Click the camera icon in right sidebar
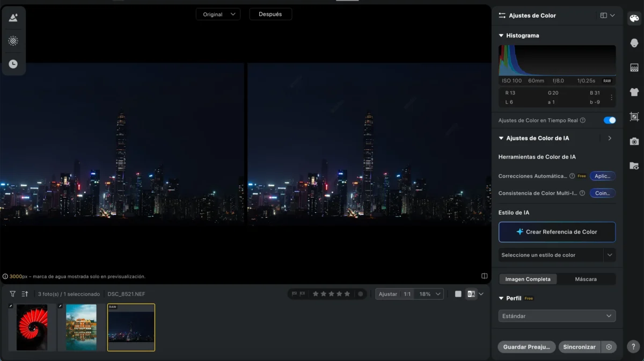The image size is (644, 361). click(x=634, y=141)
